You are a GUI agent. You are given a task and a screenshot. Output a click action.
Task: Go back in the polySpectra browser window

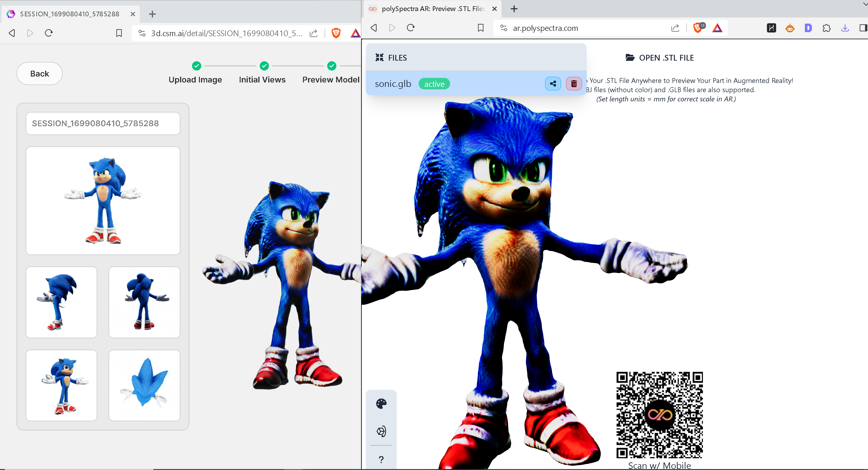point(374,28)
